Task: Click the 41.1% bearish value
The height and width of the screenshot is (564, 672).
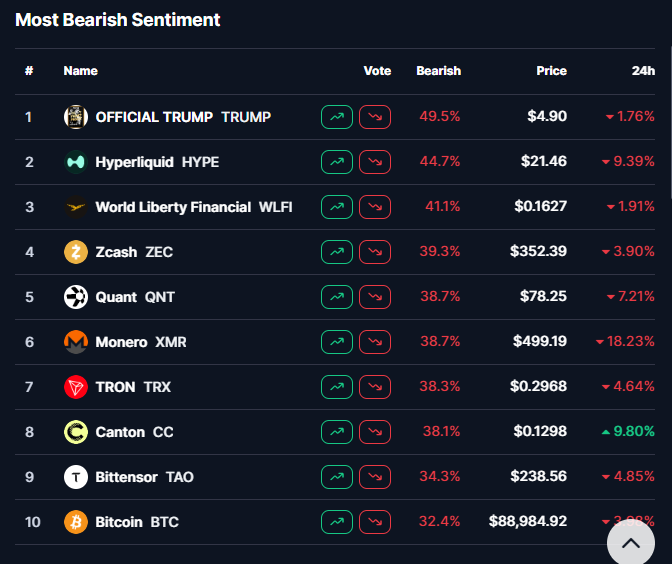Action: click(x=443, y=206)
